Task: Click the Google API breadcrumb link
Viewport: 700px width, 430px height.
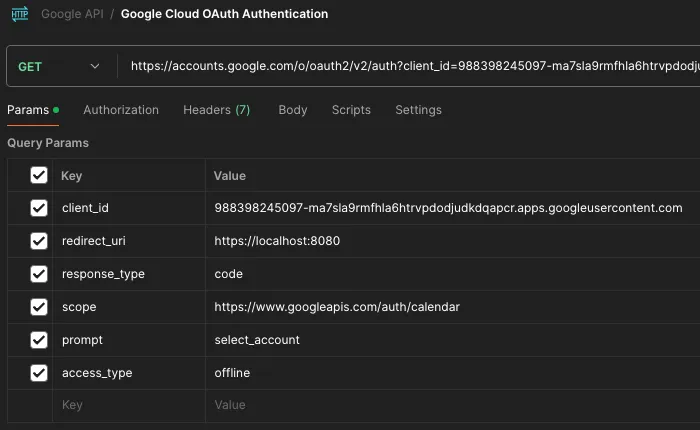Action: pyautogui.click(x=72, y=14)
